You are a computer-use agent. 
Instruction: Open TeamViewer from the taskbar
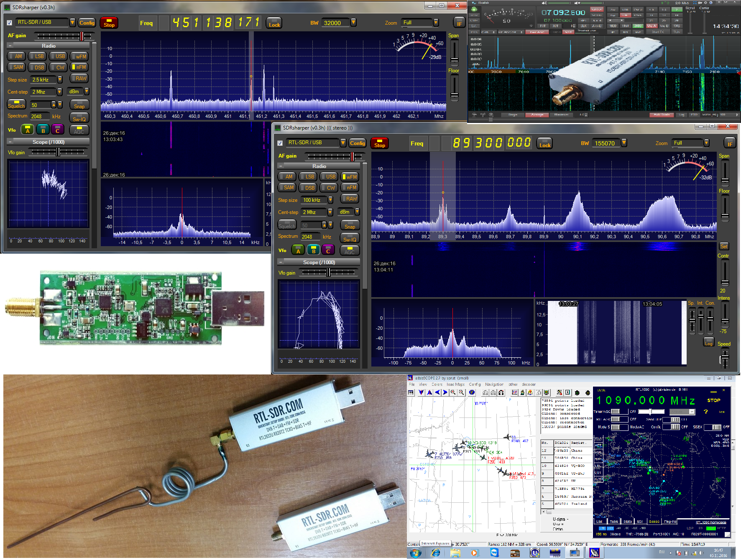[x=494, y=553]
